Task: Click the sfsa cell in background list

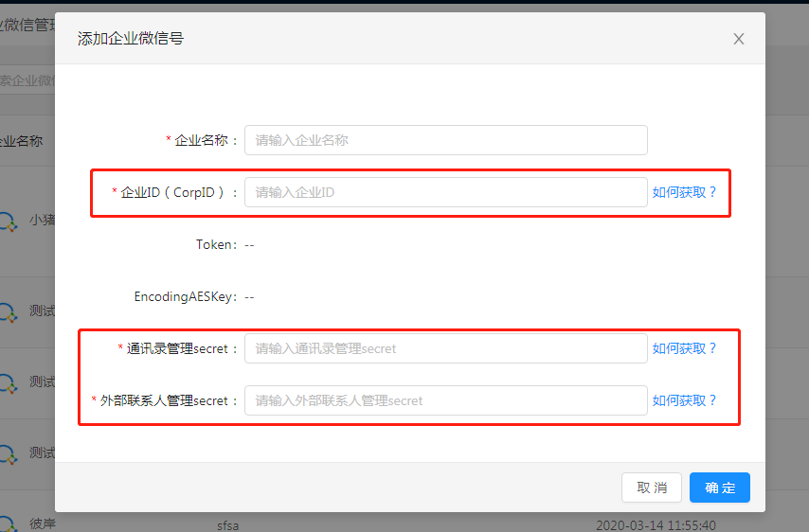Action: pos(227,525)
